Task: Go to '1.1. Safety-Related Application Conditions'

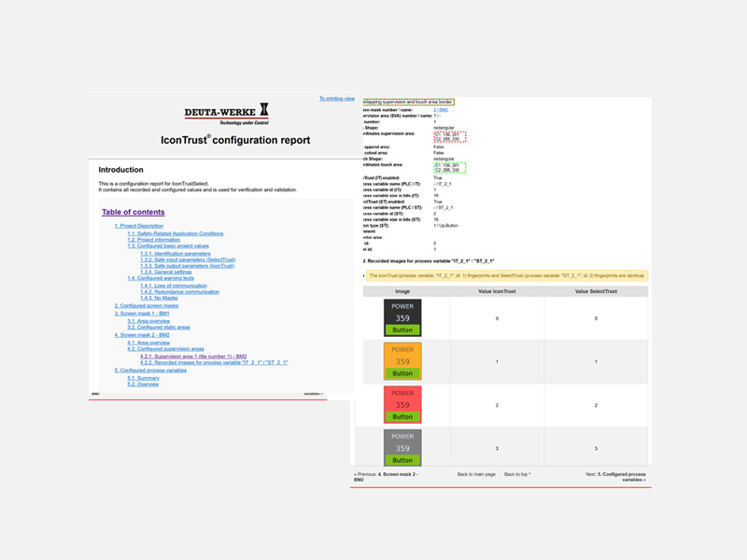Action: 176,233
